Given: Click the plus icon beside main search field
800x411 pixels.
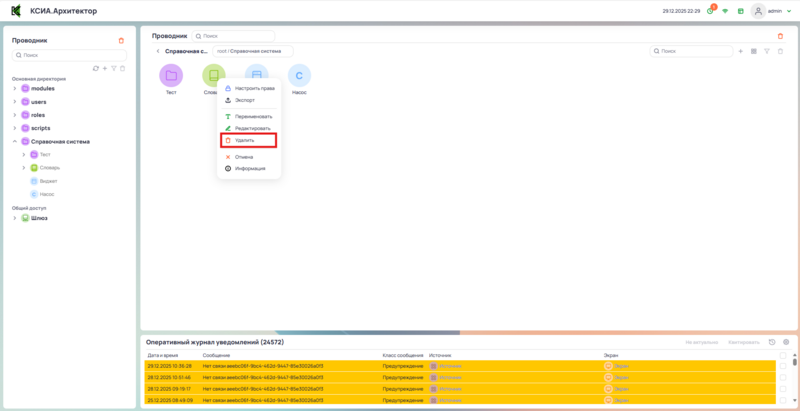Looking at the screenshot, I should (x=740, y=51).
